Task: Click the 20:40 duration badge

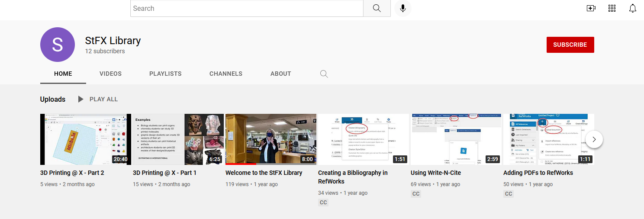Action: (120, 159)
